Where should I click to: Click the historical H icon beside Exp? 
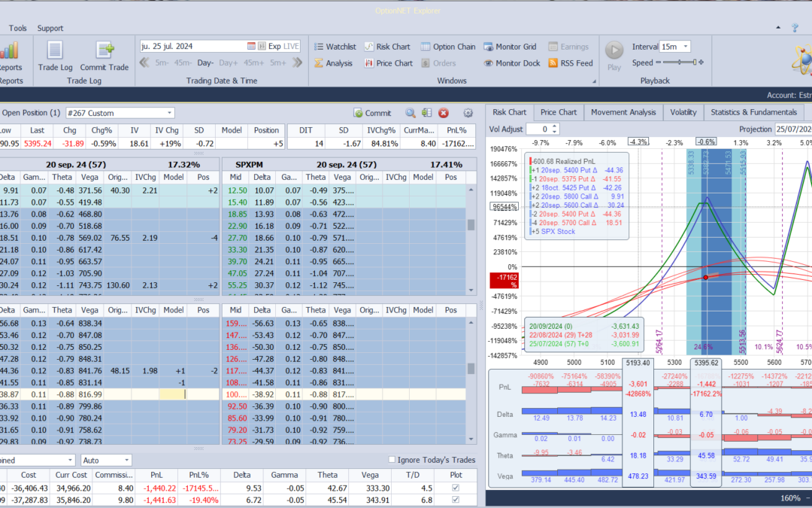point(262,46)
